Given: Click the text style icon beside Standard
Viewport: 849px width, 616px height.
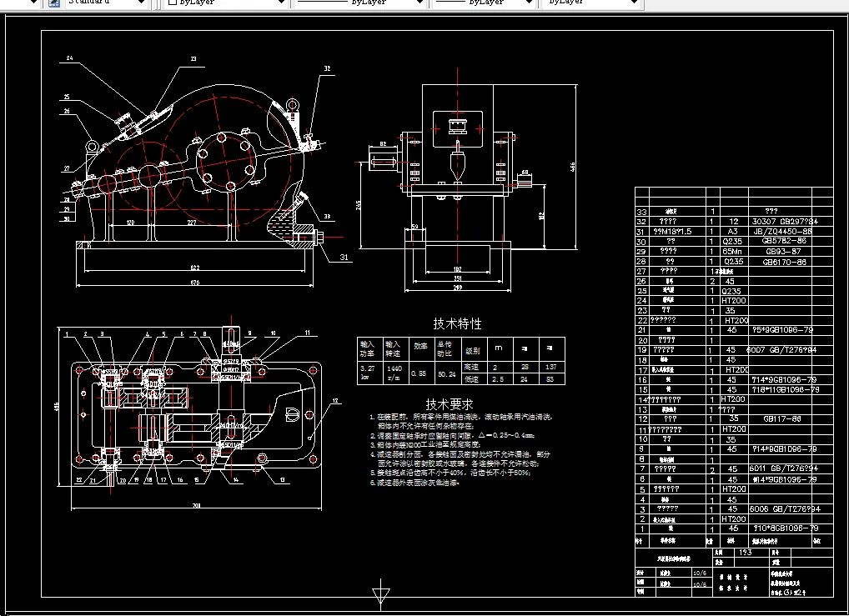Looking at the screenshot, I should pyautogui.click(x=53, y=3).
